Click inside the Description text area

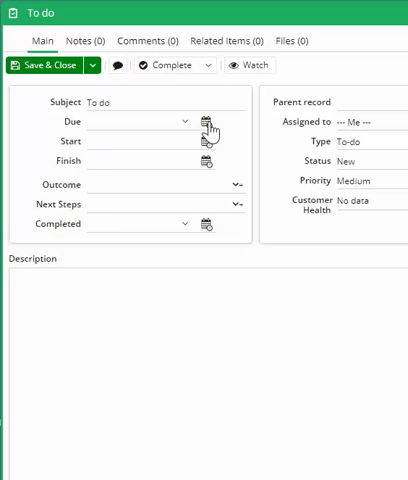(x=208, y=373)
